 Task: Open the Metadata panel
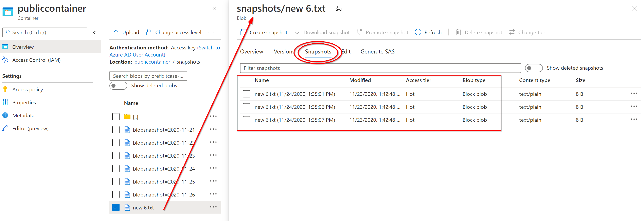23,115
